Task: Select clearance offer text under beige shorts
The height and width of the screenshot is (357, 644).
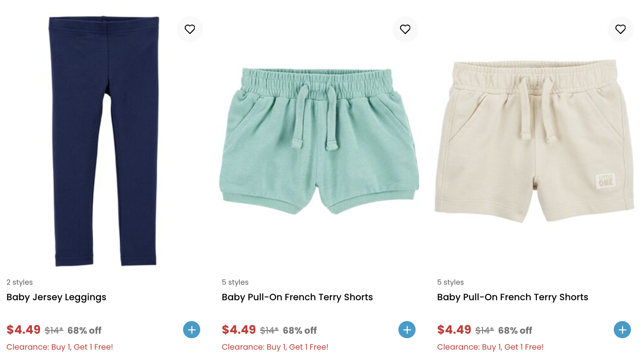Action: (x=490, y=347)
